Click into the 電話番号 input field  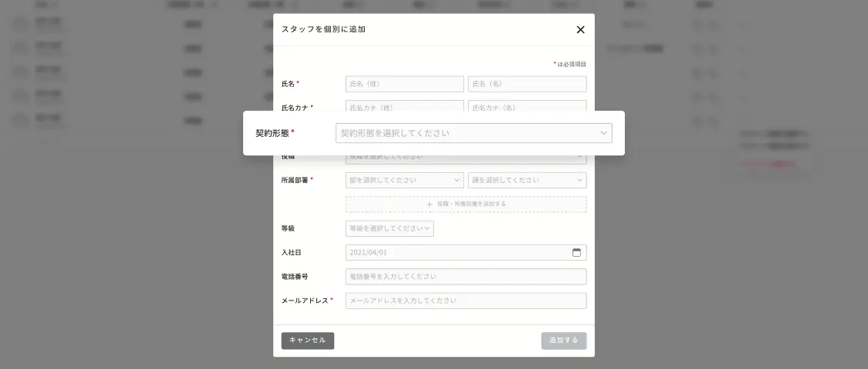466,277
